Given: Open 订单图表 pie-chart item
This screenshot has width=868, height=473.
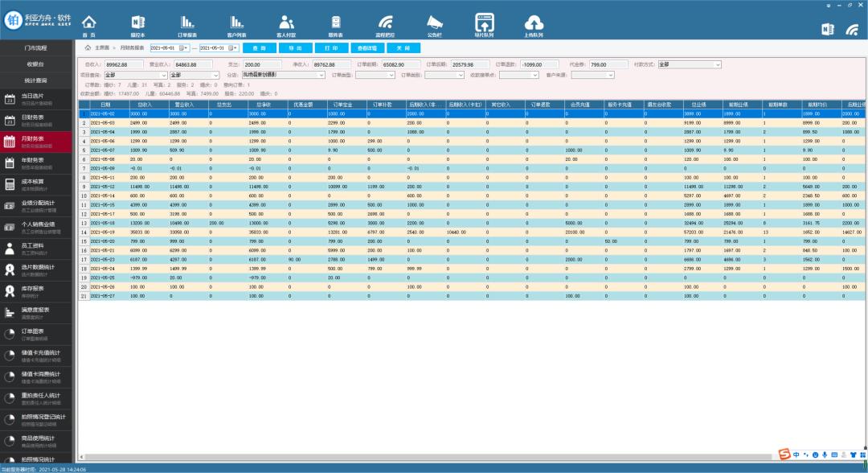Looking at the screenshot, I should coord(36,335).
